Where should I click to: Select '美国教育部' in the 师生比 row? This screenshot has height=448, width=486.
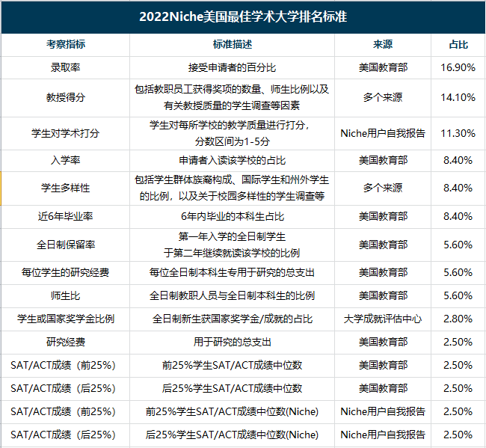[383, 295]
